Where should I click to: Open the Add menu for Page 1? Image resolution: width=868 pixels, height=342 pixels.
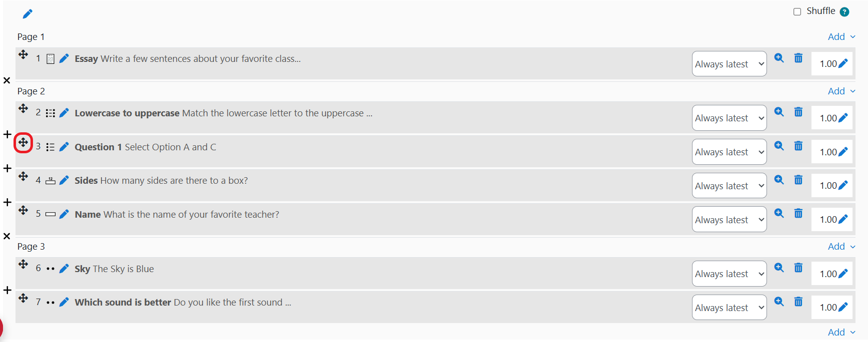click(x=841, y=37)
